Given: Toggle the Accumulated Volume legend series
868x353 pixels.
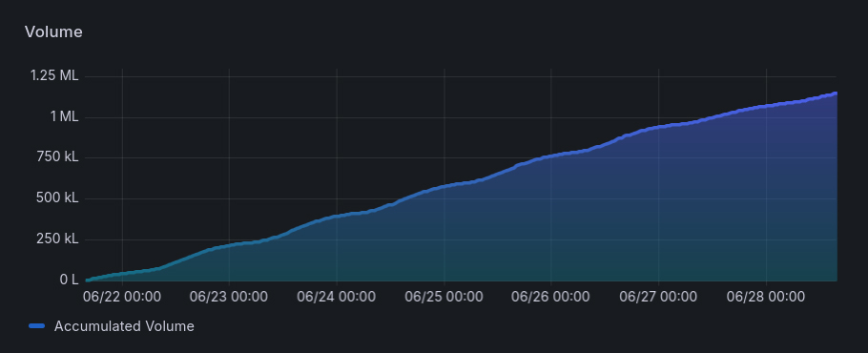Looking at the screenshot, I should coord(124,326).
